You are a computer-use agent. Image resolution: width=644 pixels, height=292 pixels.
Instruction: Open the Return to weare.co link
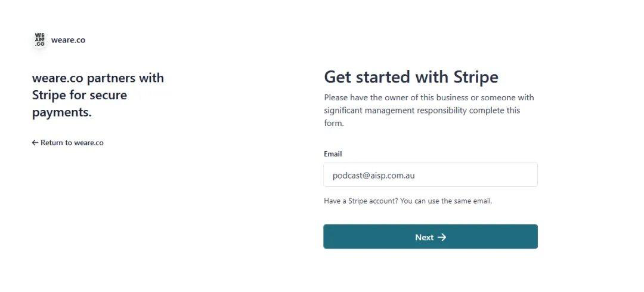72,143
